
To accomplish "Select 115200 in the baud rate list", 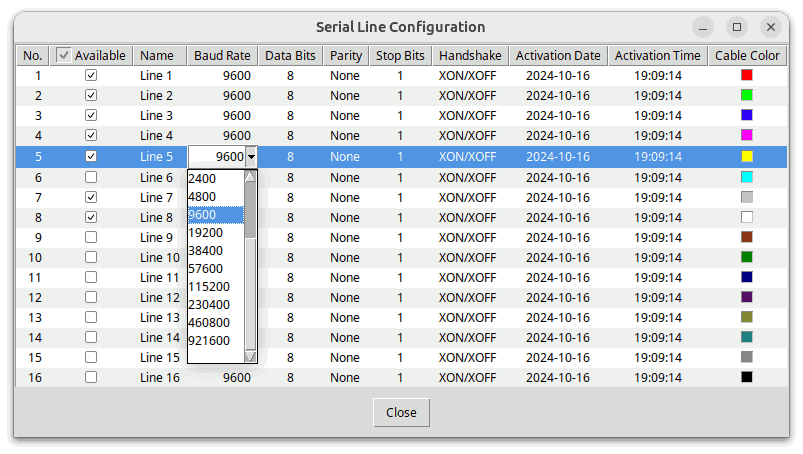I will [209, 286].
